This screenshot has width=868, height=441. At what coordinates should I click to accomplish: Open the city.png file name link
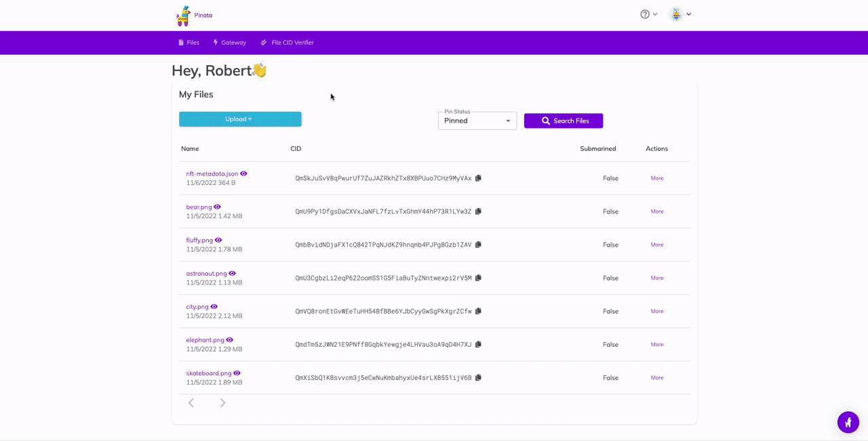click(197, 307)
